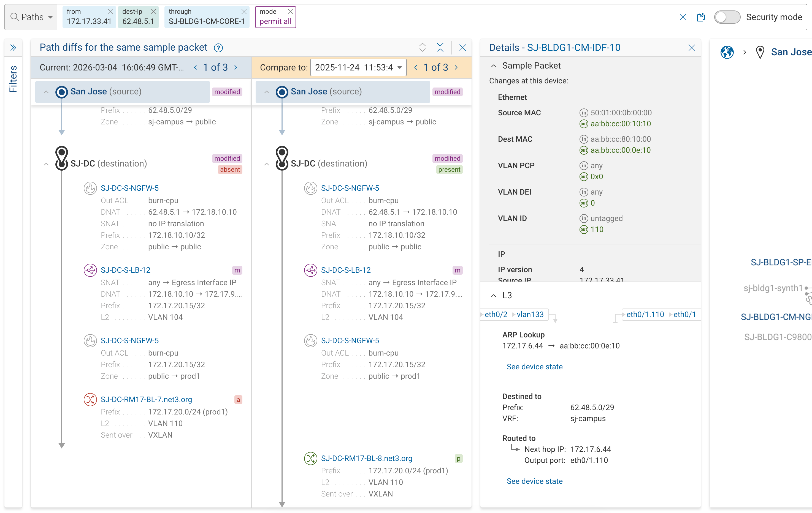This screenshot has height=513, width=812.
Task: Collapse SJ-DC destination in current path
Action: pyautogui.click(x=46, y=164)
